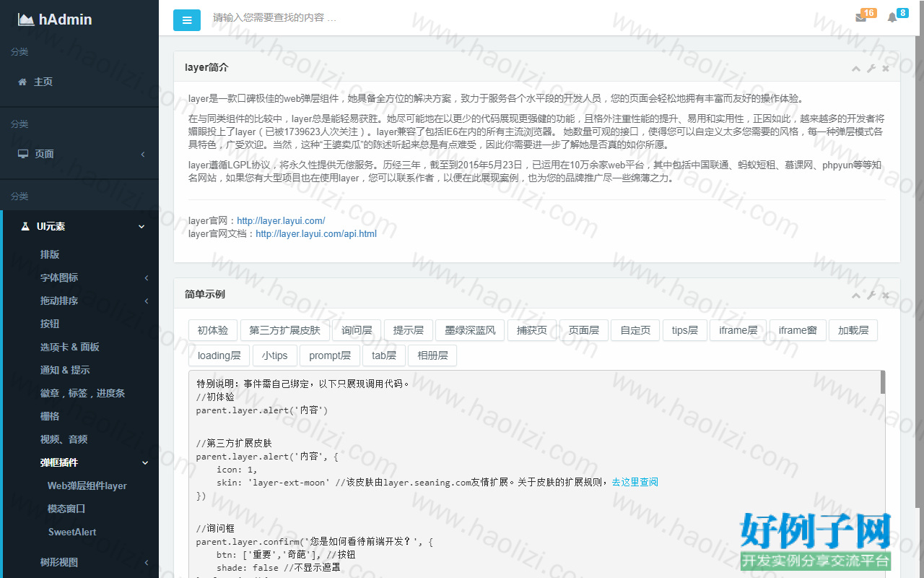Viewport: 924px width, 578px height.
Task: Open the layer api.html documentation link
Action: point(316,233)
